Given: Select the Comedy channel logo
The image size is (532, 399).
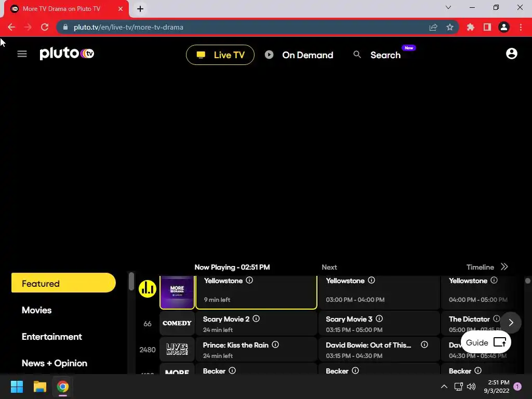Looking at the screenshot, I should tap(177, 323).
